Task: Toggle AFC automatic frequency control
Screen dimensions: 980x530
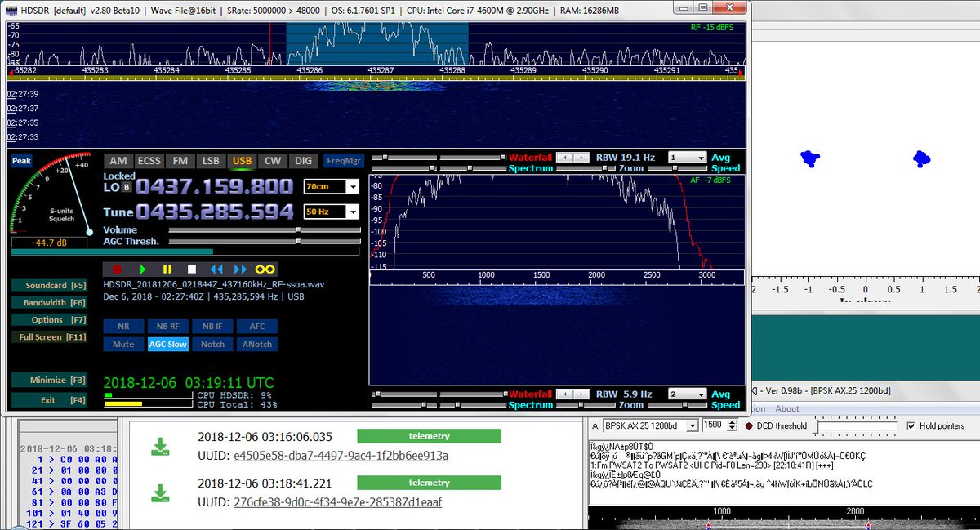Action: click(257, 327)
